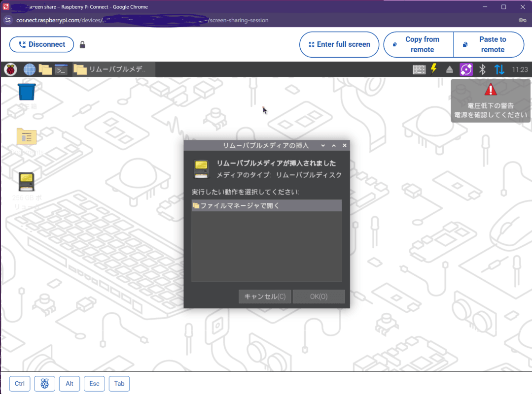Open the Bluetooth tray menu
The width and height of the screenshot is (532, 394).
coord(483,69)
